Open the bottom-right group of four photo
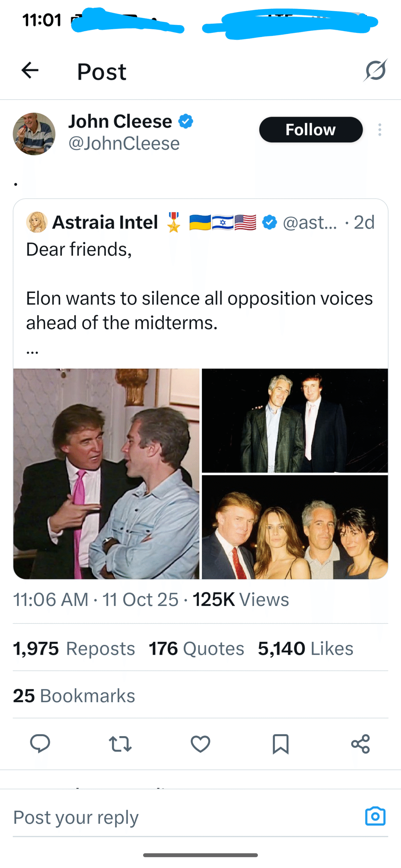Screen dimensions: 401x868 (294, 527)
